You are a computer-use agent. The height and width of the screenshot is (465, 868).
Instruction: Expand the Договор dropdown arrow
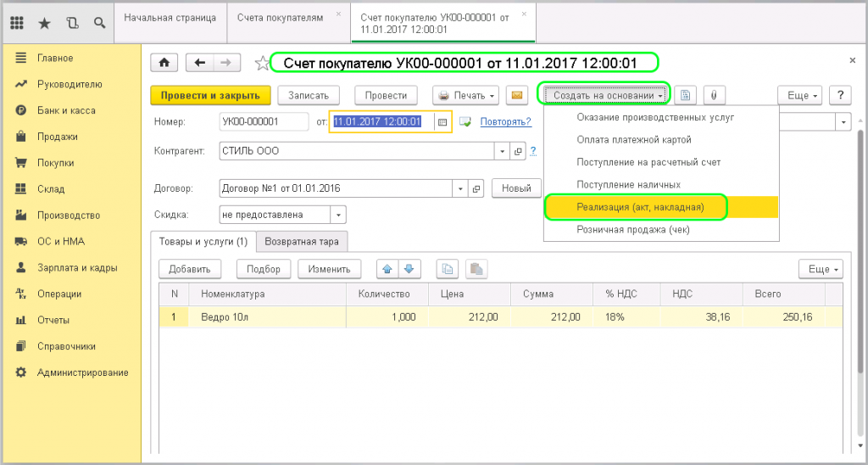(x=459, y=188)
